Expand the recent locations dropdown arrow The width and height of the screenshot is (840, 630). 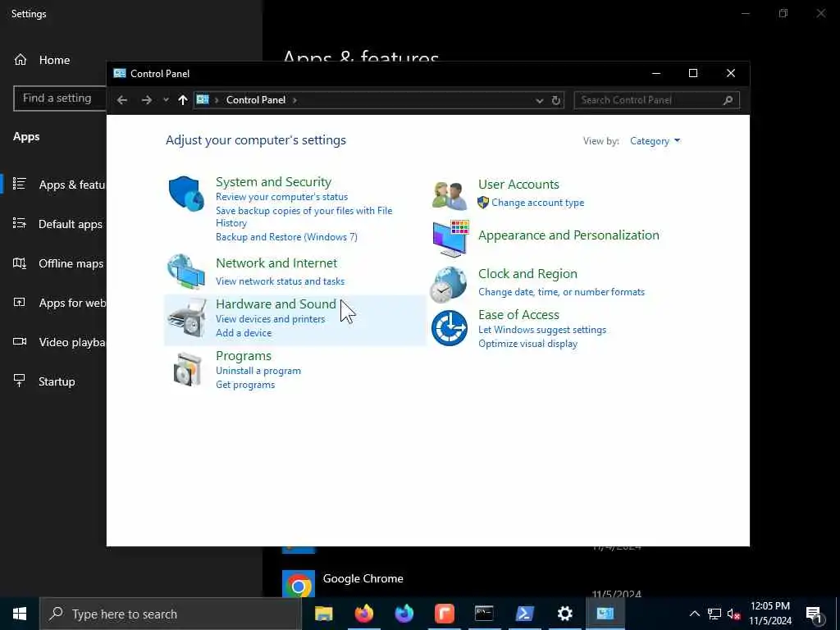point(166,100)
